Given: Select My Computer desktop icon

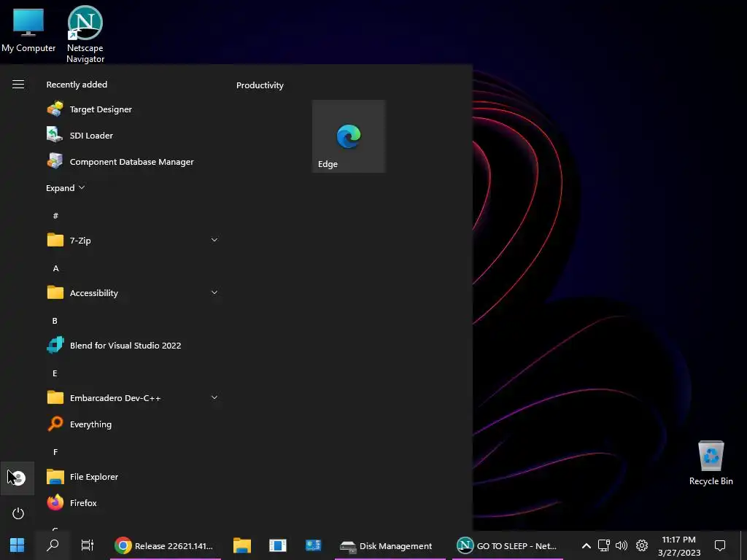Looking at the screenshot, I should tap(28, 29).
